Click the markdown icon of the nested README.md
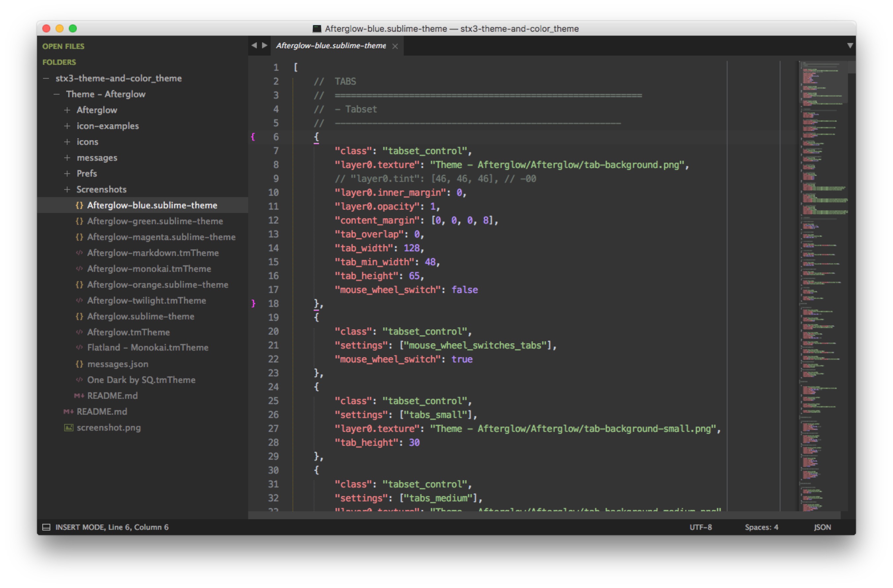Viewport: 893px width, 588px height. click(79, 396)
